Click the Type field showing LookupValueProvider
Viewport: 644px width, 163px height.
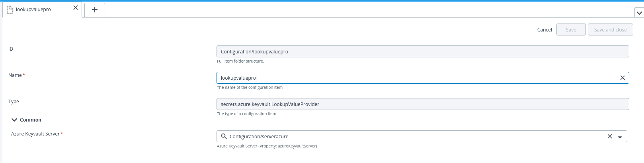click(x=422, y=104)
